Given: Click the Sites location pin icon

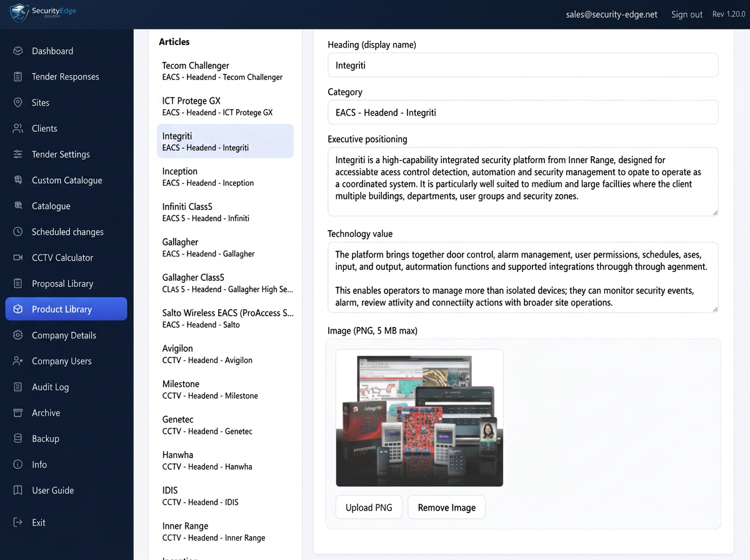Looking at the screenshot, I should [18, 102].
